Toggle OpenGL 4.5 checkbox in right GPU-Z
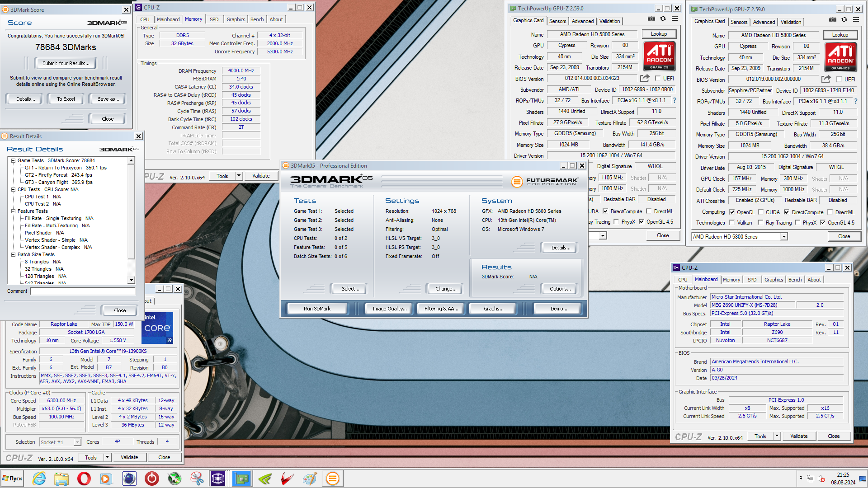This screenshot has width=868, height=488. [x=823, y=223]
